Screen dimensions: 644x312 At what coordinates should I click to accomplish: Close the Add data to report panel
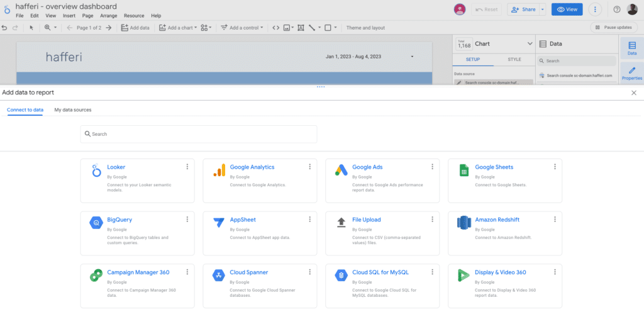pyautogui.click(x=634, y=92)
